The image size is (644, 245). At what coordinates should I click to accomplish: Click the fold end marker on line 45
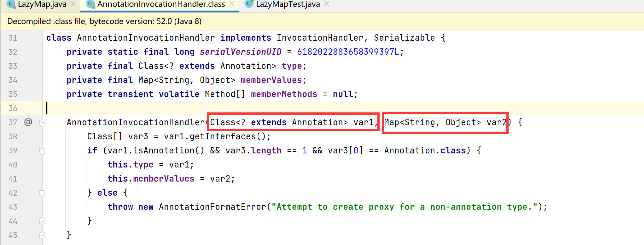coord(42,235)
